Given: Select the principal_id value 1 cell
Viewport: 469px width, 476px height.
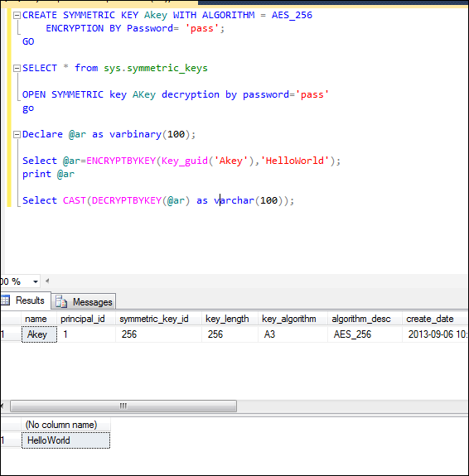Looking at the screenshot, I should (x=86, y=334).
